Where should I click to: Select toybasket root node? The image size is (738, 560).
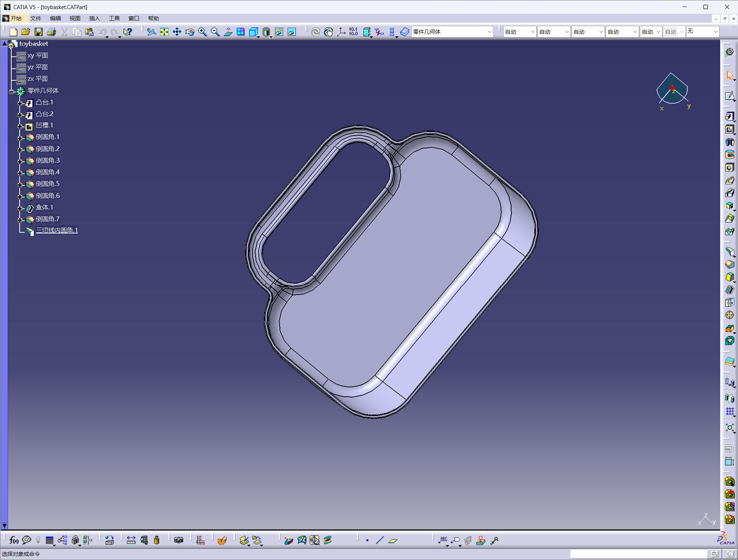coord(33,44)
